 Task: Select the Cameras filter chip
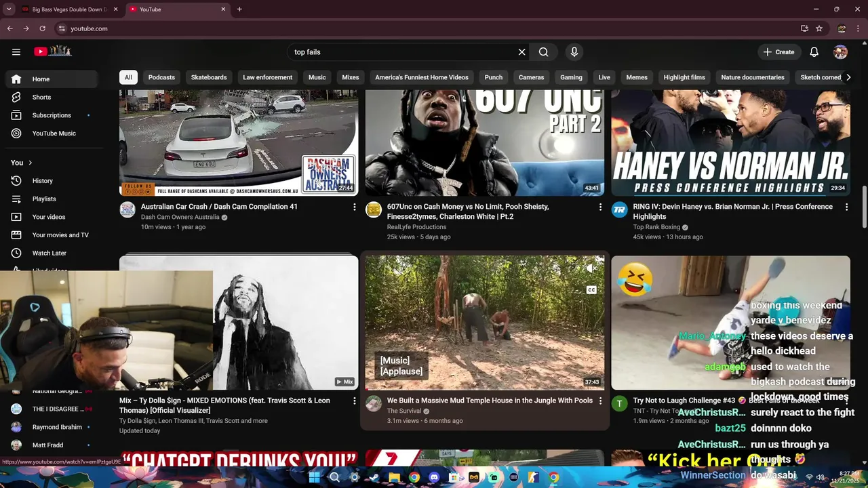coord(532,77)
